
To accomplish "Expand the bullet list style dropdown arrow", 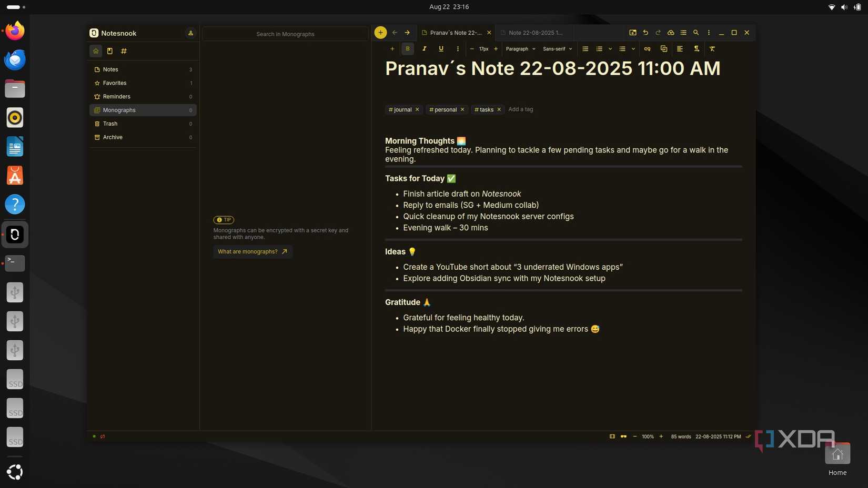I will 633,49.
